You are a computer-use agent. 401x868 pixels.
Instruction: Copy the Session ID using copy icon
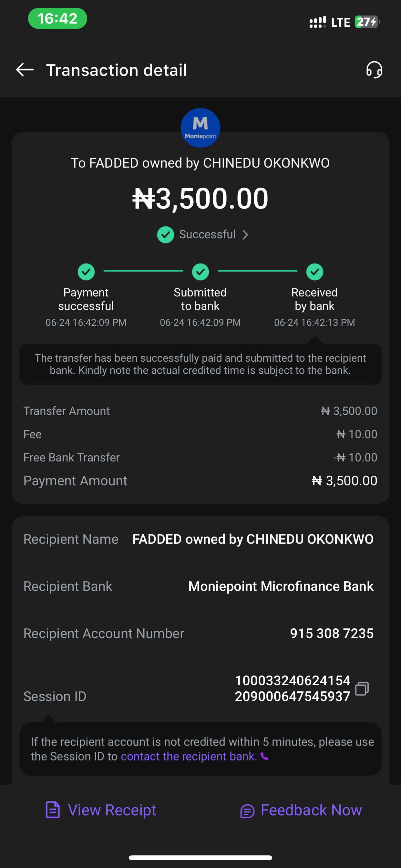362,688
